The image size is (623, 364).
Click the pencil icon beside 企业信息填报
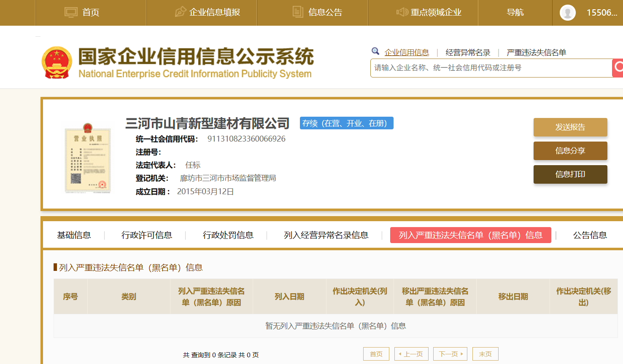[x=181, y=12]
